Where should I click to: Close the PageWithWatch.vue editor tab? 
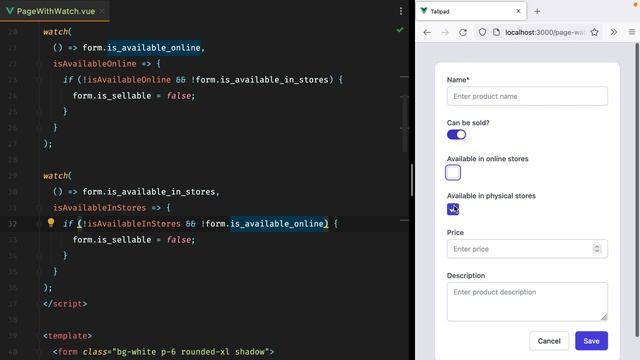coord(102,11)
